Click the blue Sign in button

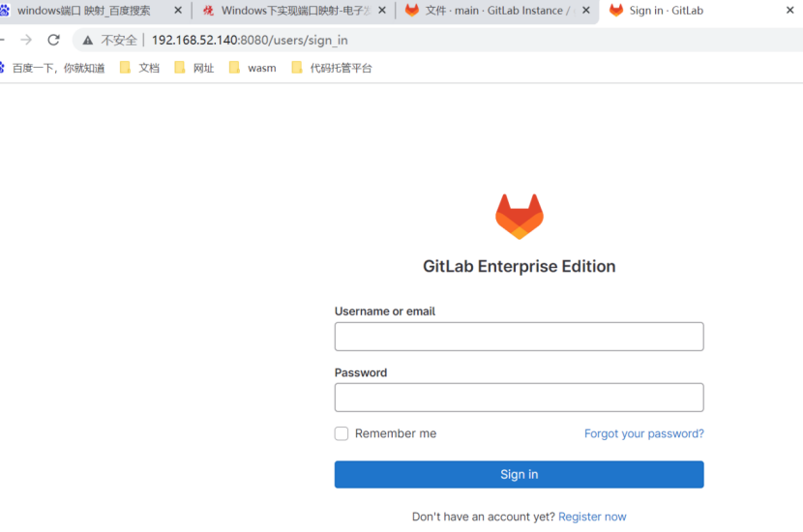[520, 475]
